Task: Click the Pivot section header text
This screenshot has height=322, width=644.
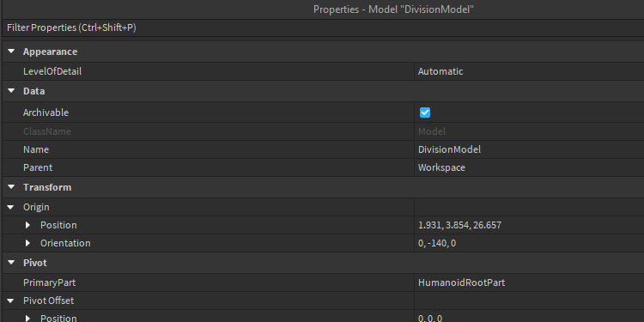Action: tap(35, 263)
